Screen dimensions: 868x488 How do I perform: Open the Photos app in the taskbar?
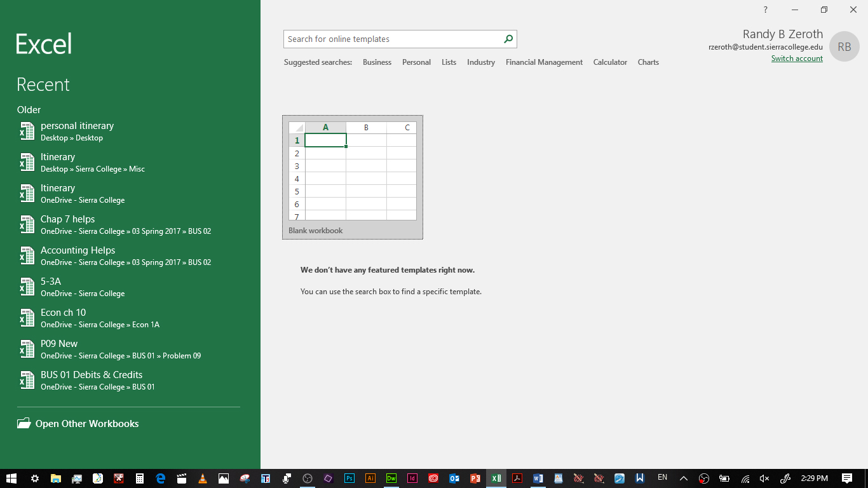coord(224,478)
